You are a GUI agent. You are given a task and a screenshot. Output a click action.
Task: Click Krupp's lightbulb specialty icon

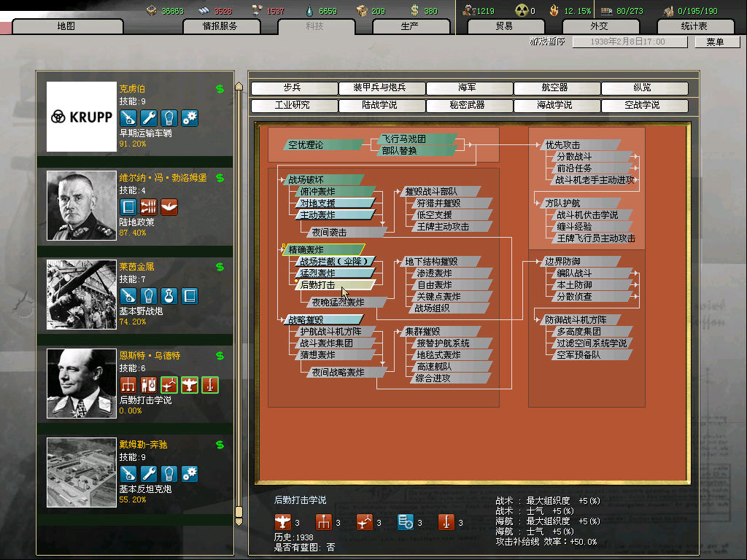click(x=169, y=118)
